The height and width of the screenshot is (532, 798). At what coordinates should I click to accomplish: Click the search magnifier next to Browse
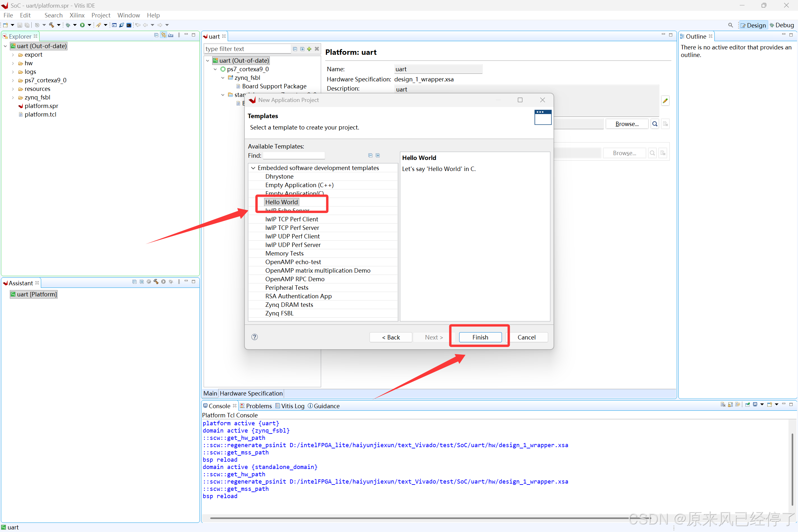point(655,124)
